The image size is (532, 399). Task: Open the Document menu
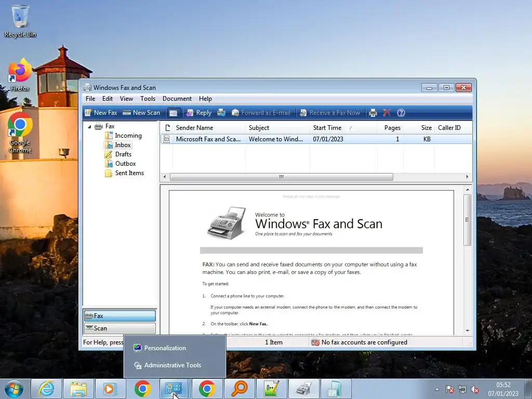(x=177, y=99)
